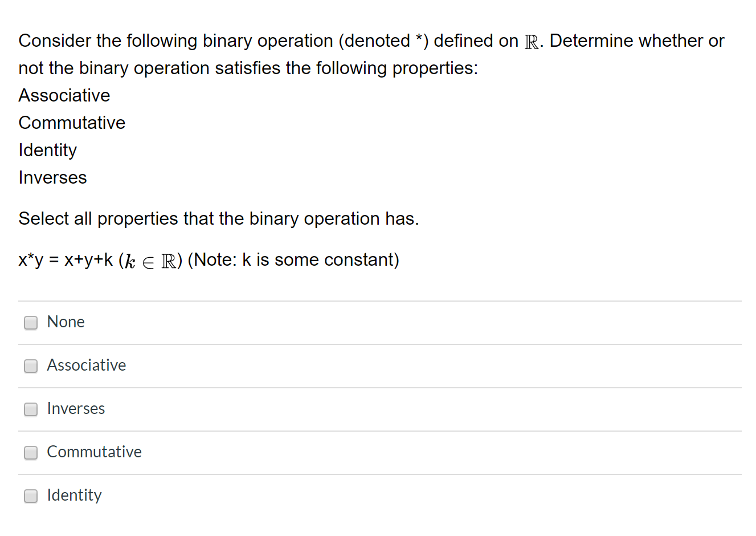756x536 pixels.
Task: Select the Associative answer option label
Action: point(87,366)
